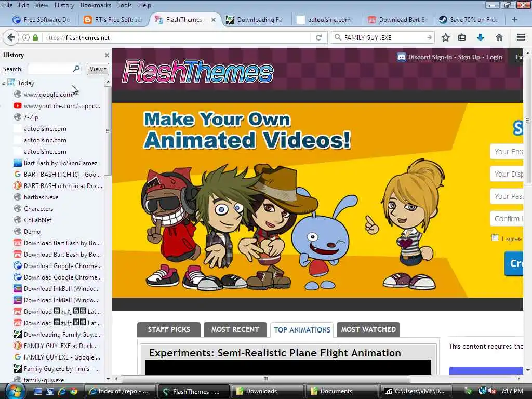Open Experiments: Semi-Realistic Plane Flight Animation title
The width and height of the screenshot is (532, 399).
[x=275, y=353]
